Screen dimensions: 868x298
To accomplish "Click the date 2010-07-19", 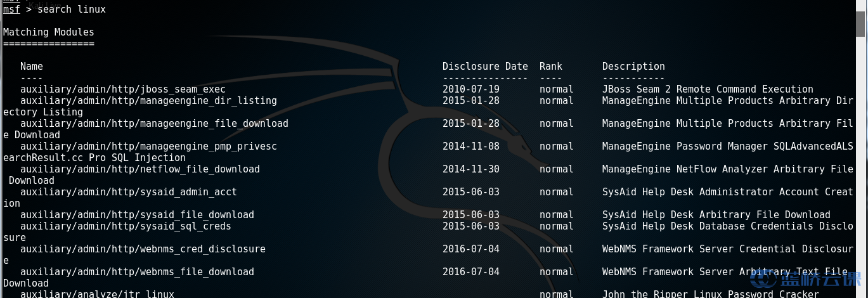I will [471, 89].
